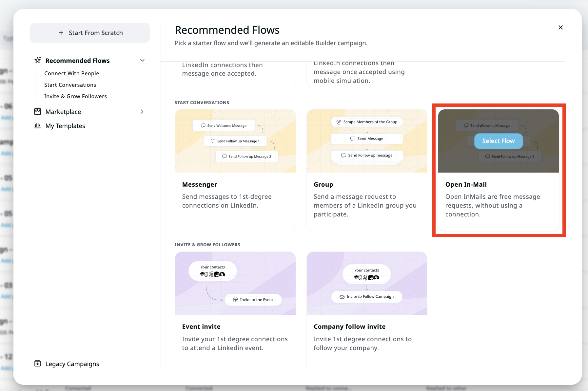This screenshot has height=391, width=588.
Task: Click the Event invite card title
Action: point(201,326)
